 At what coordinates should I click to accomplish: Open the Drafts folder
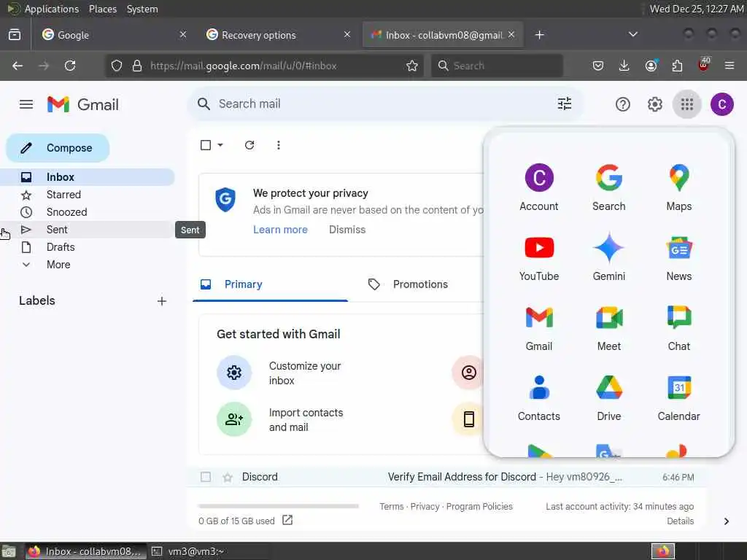point(88,247)
